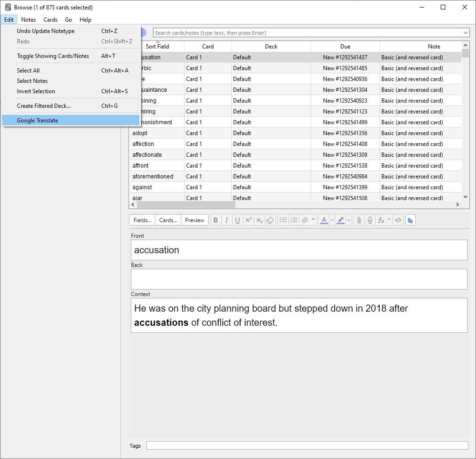The width and height of the screenshot is (476, 459).
Task: Apply subscript formatting
Action: coord(259,220)
